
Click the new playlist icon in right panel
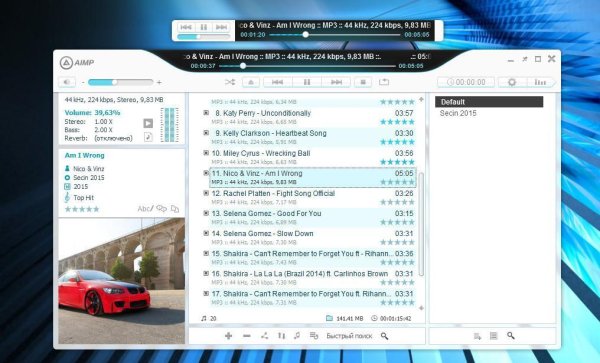pyautogui.click(x=477, y=336)
